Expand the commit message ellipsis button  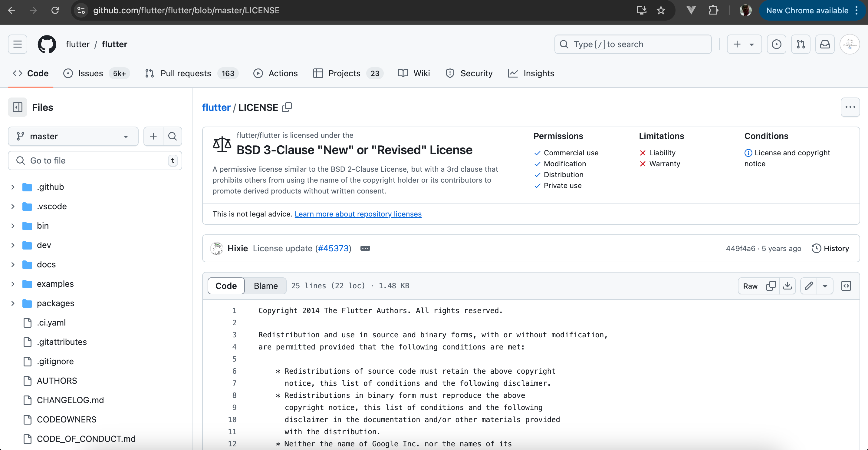click(x=365, y=248)
